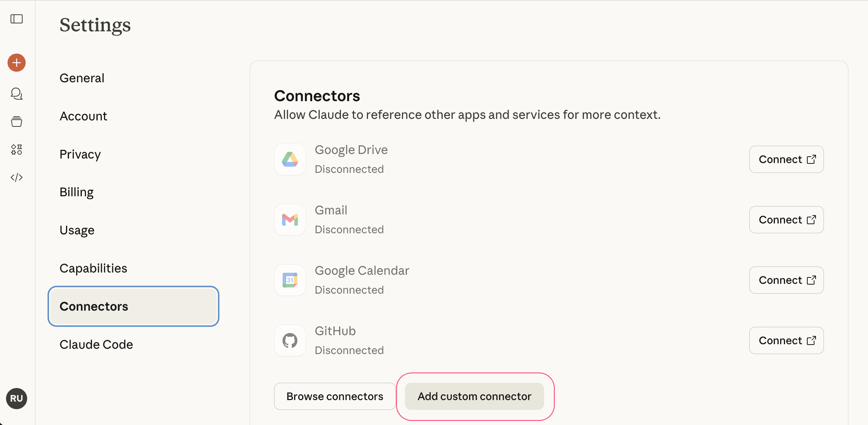The height and width of the screenshot is (425, 868).
Task: Switch to the General settings tab
Action: [x=81, y=78]
